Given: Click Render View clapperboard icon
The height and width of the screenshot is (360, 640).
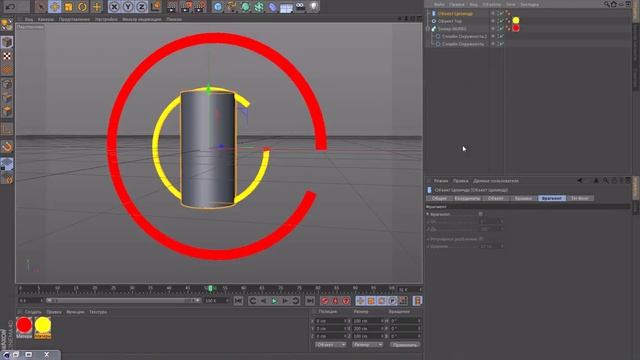Looking at the screenshot, I should point(172,7).
